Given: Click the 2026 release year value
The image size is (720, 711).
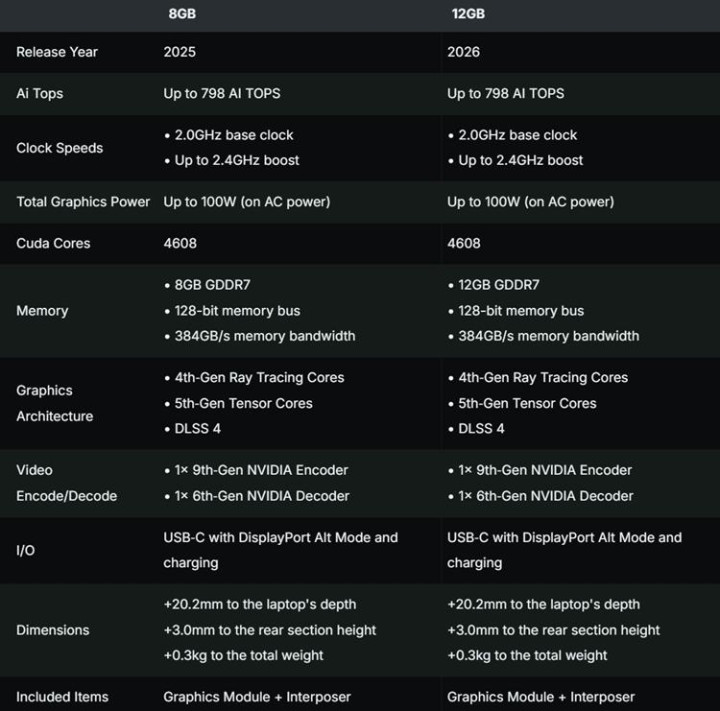Looking at the screenshot, I should pos(464,52).
